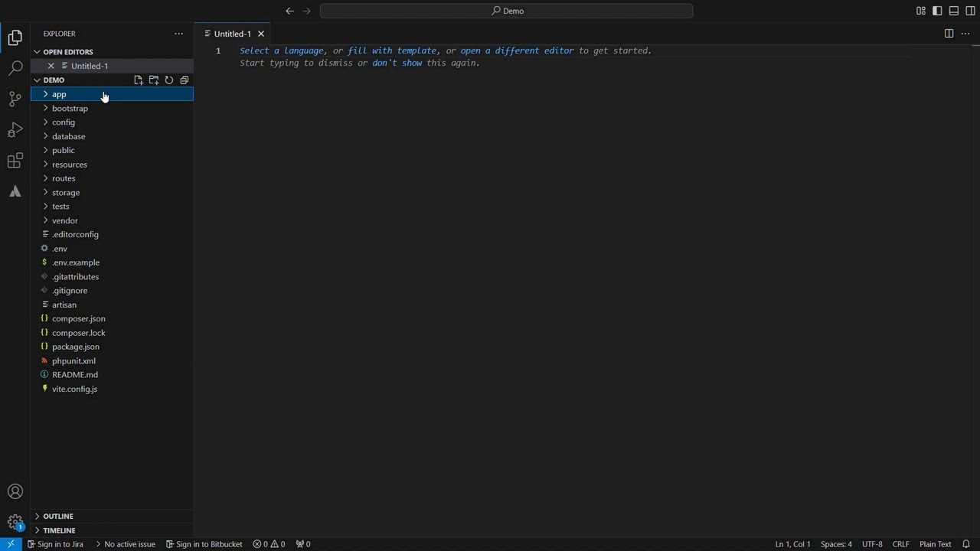This screenshot has height=551, width=980.
Task: Expand the config folder
Action: [112, 122]
